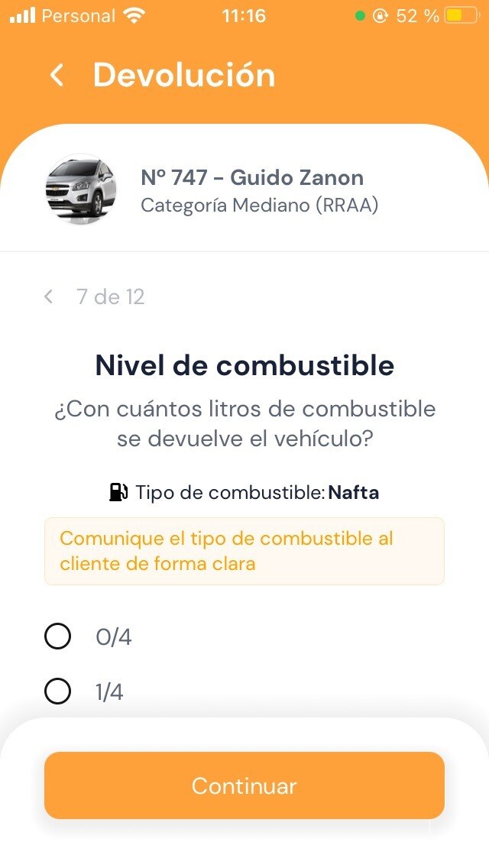This screenshot has width=489, height=868.
Task: Tap the "Categoría Mediano (RRAA)" subtitle
Action: click(x=260, y=205)
